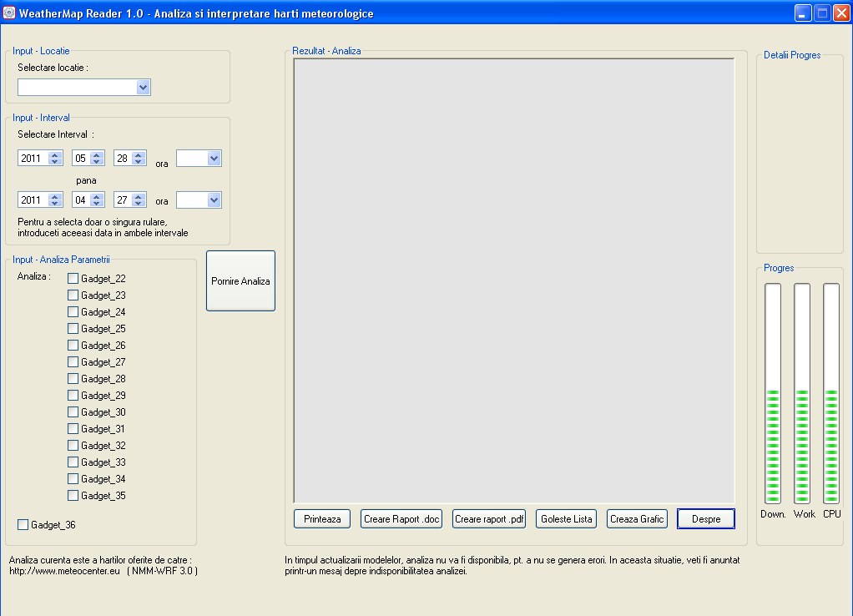The image size is (853, 616).
Task: Tick the Gadget_33 checkbox
Action: pyautogui.click(x=73, y=462)
